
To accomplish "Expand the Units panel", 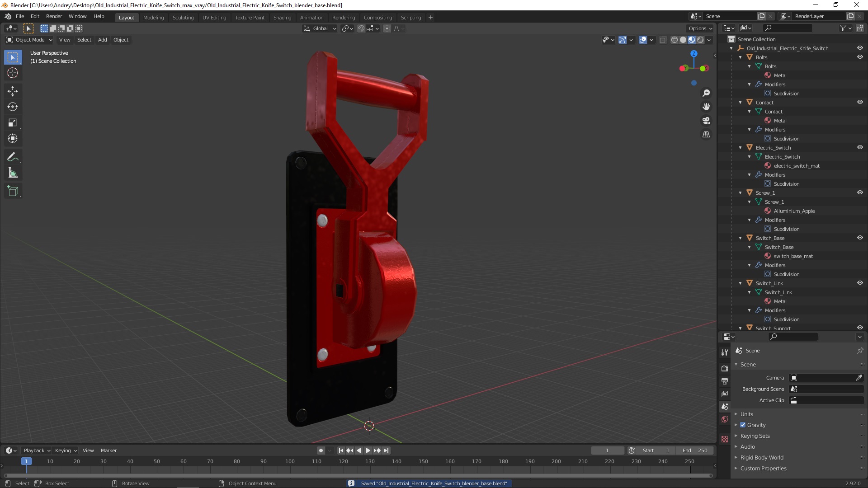I will [x=746, y=414].
